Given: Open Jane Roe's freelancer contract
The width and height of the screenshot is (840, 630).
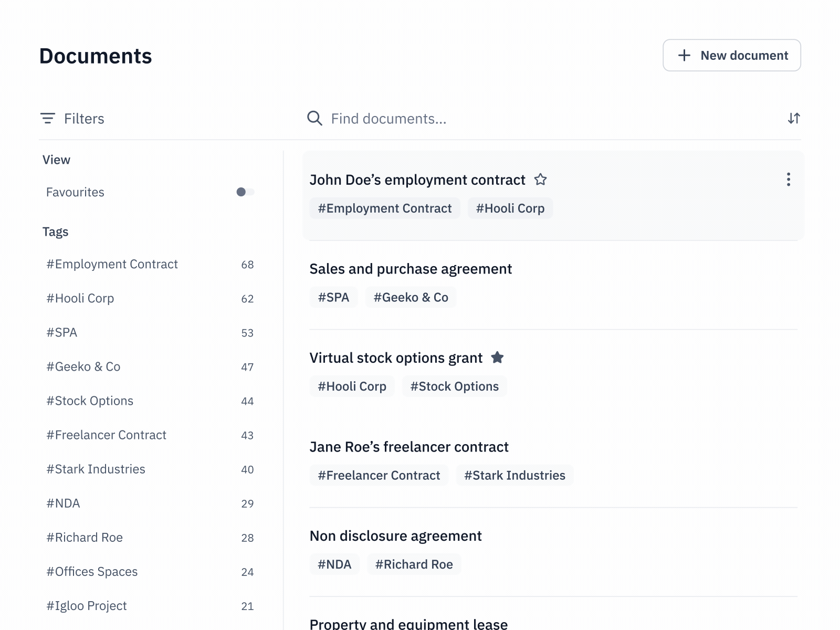Looking at the screenshot, I should tap(409, 447).
